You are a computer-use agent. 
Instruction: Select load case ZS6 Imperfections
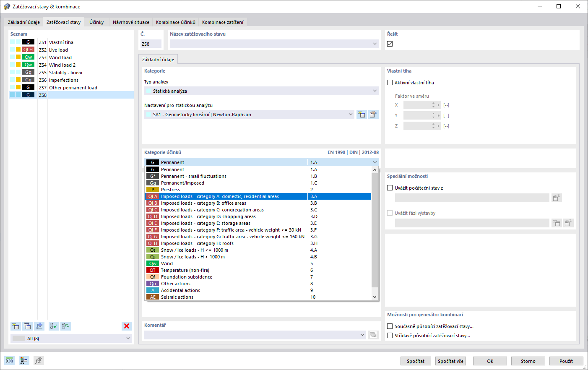click(x=71, y=80)
